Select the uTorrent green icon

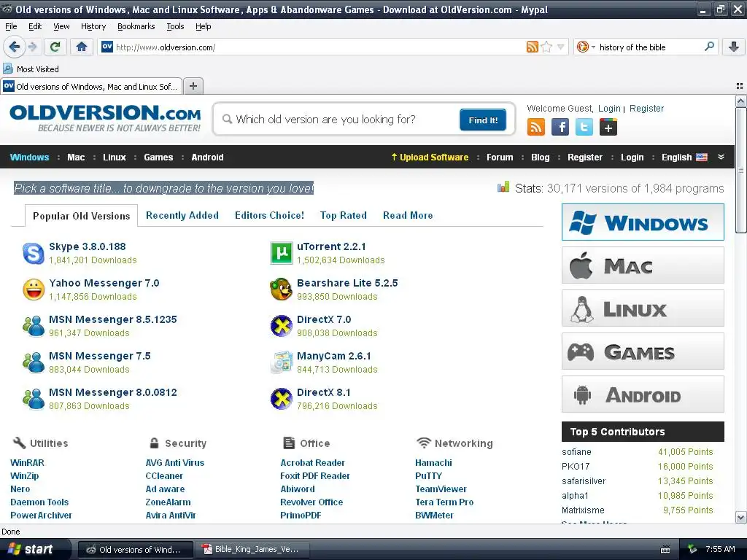[x=281, y=253]
